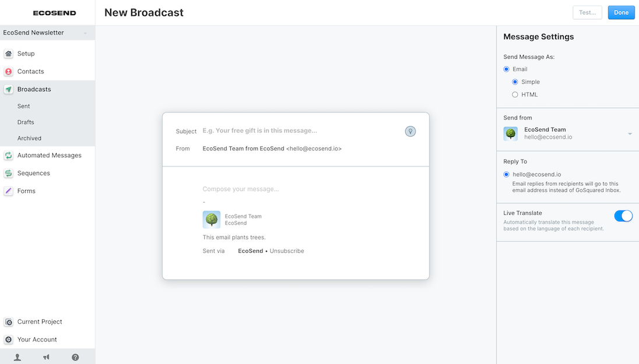Click the Broadcasts paper plane icon
Image resolution: width=639 pixels, height=364 pixels.
point(9,90)
